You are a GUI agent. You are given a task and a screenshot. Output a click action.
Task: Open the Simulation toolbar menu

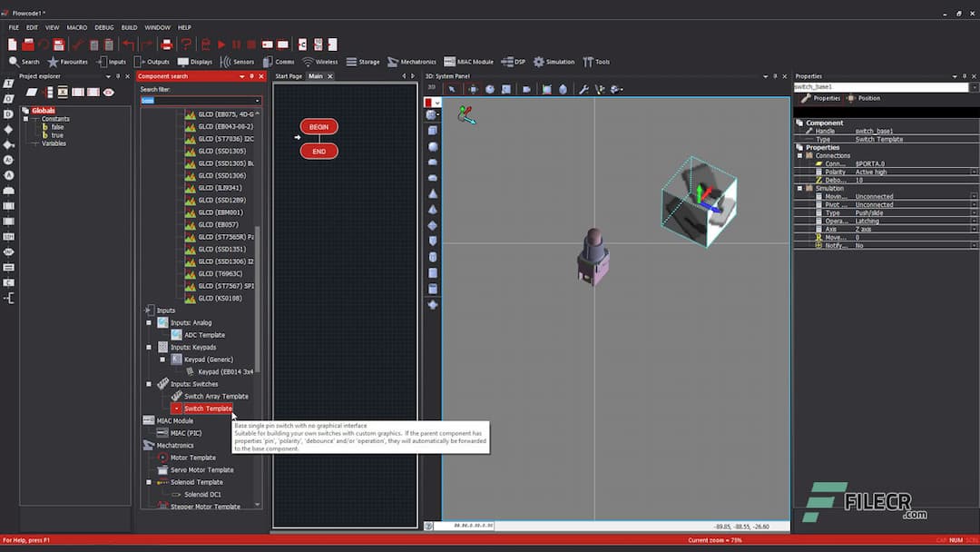pos(554,62)
